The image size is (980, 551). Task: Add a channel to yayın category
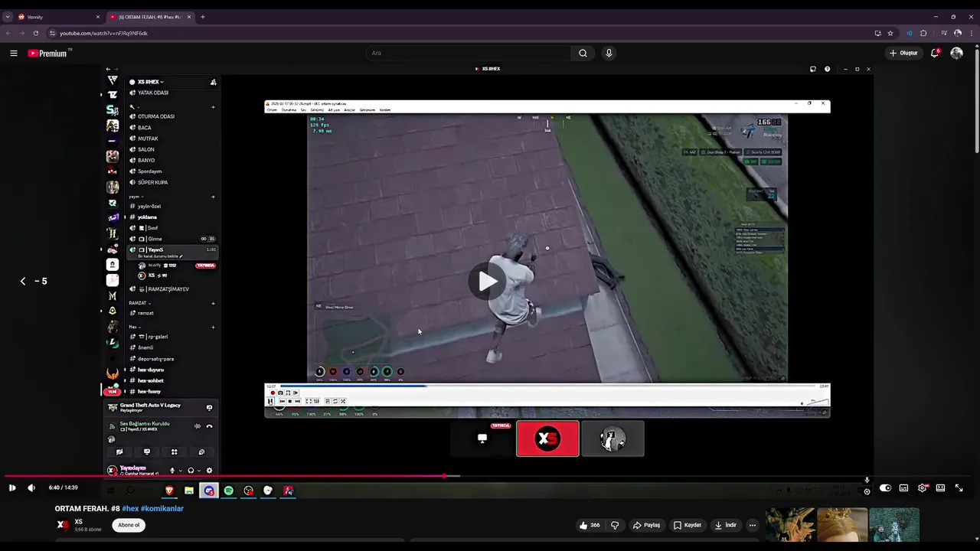tap(214, 197)
